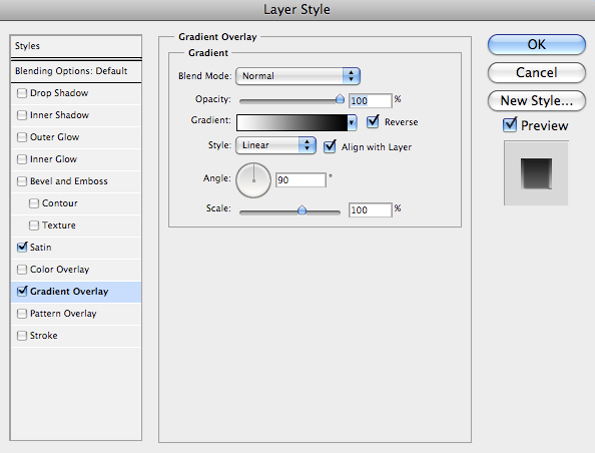Uncheck the Reverse gradient checkbox
The image size is (595, 453).
pos(373,121)
